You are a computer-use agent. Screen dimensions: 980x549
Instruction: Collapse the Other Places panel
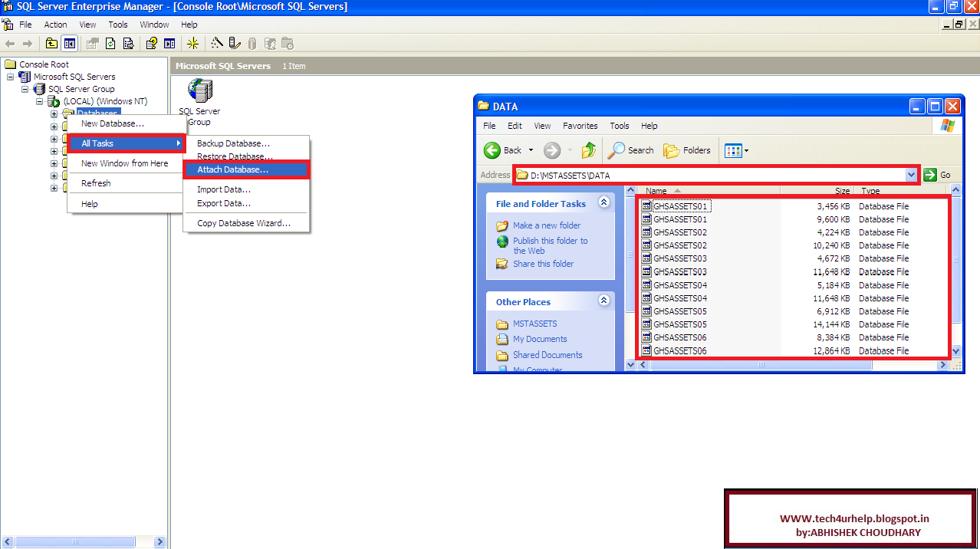[x=604, y=301]
